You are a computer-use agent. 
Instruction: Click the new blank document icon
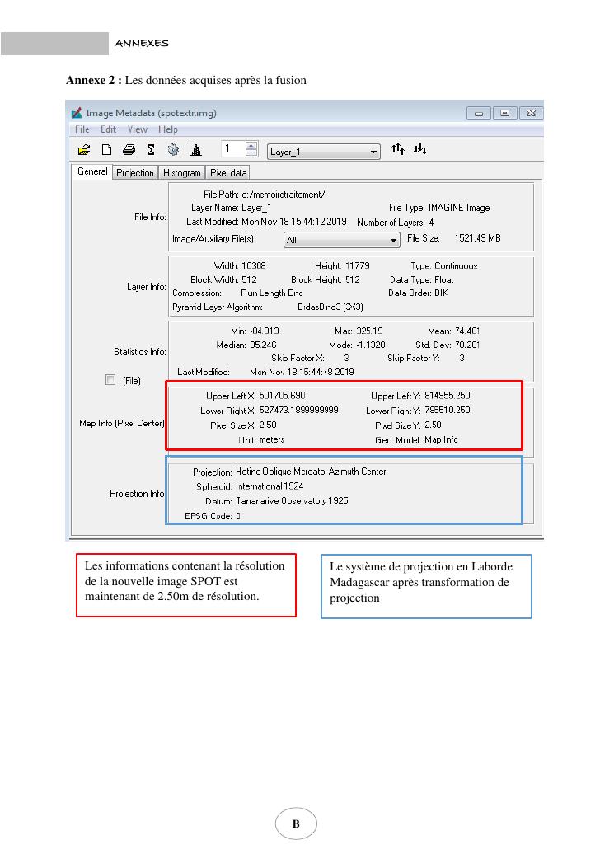coord(106,150)
